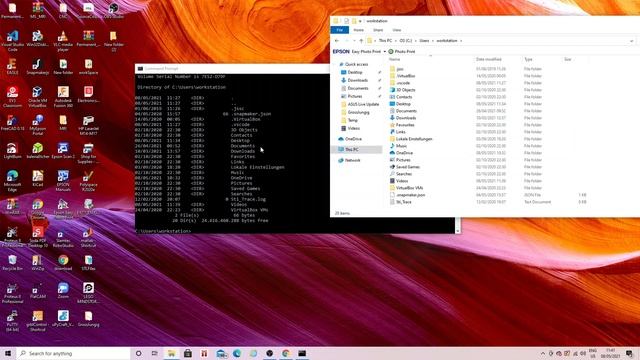640x360 pixels.
Task: Launch Zoom from the desktop
Action: 63,290
